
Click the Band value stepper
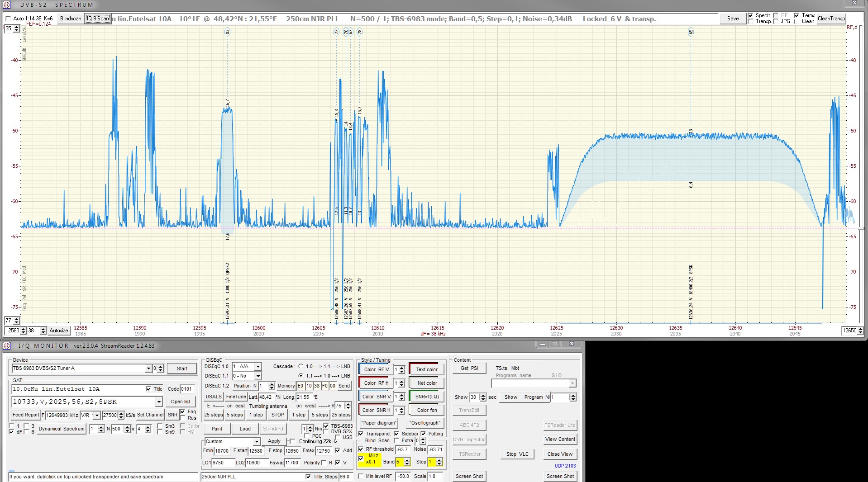(x=407, y=462)
